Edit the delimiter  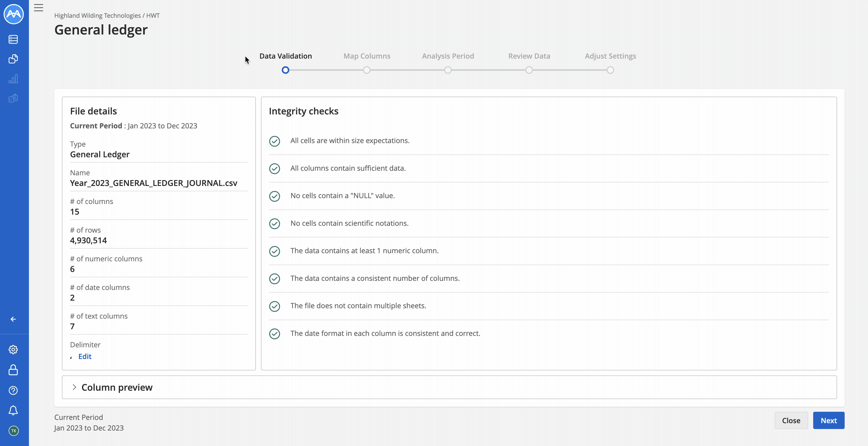tap(85, 356)
